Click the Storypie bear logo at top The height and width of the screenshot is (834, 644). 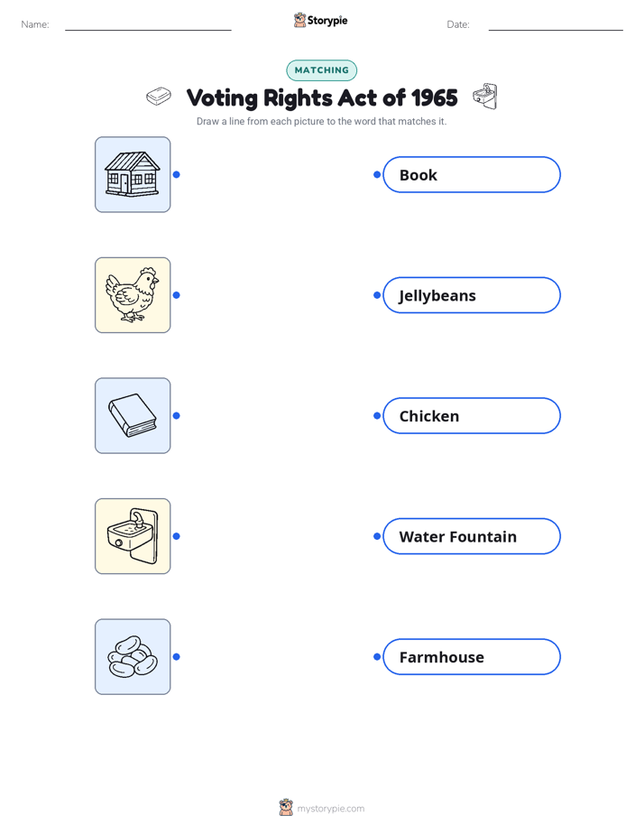click(299, 20)
